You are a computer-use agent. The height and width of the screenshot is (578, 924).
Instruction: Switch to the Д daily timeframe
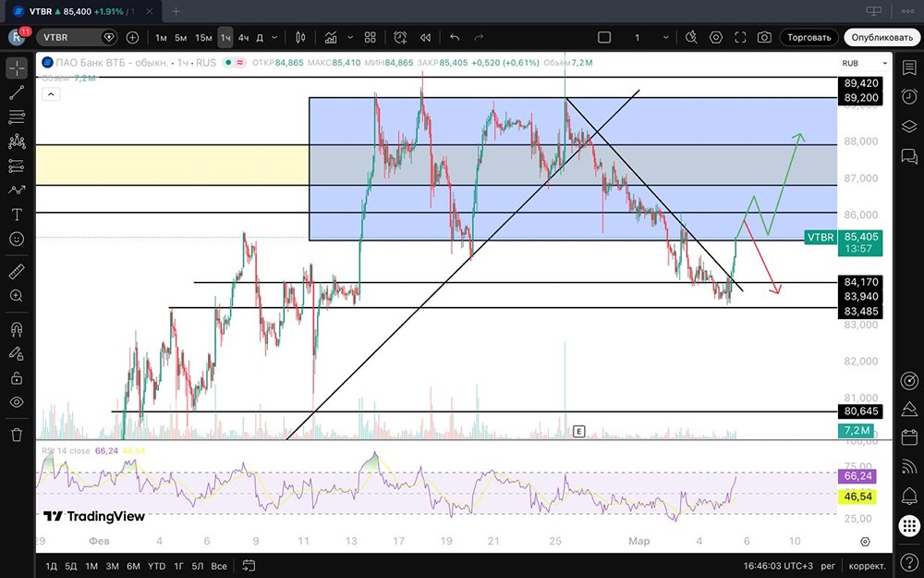click(x=260, y=37)
